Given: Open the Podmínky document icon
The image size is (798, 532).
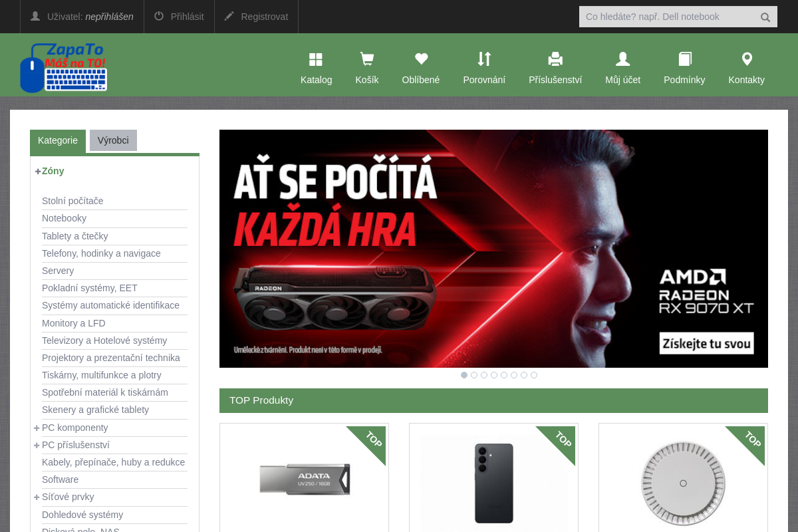Looking at the screenshot, I should coord(685,60).
